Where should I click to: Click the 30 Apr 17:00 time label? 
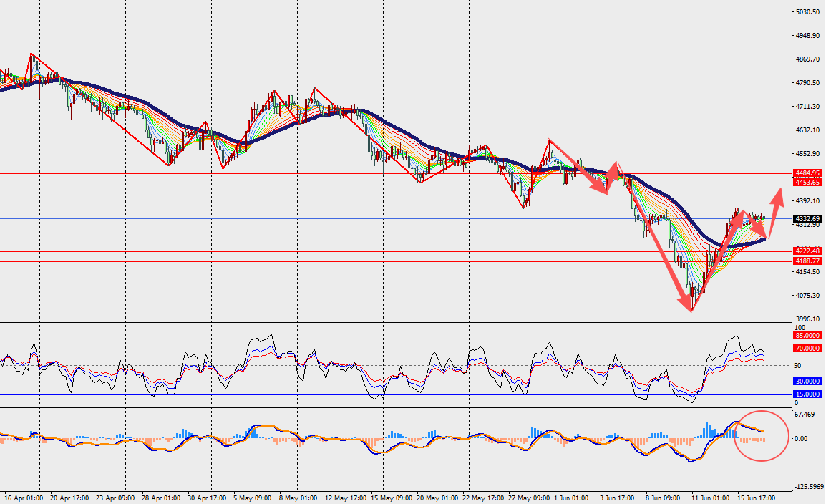207,498
